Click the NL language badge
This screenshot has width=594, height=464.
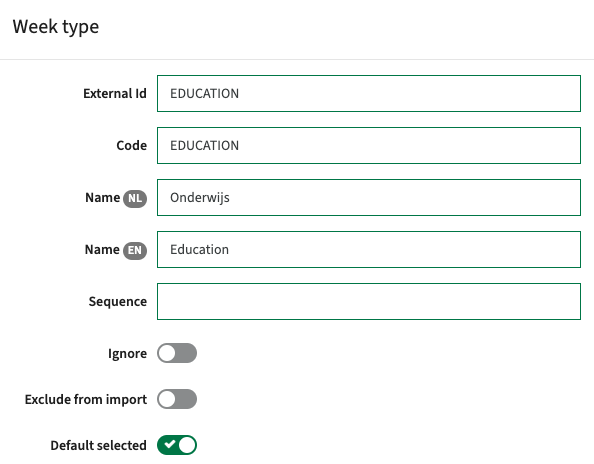click(134, 198)
